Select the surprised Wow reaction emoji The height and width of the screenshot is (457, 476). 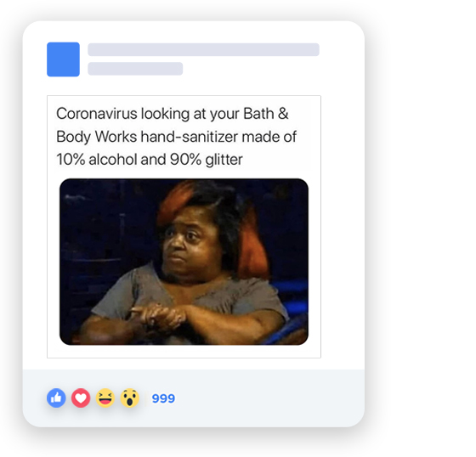pos(129,398)
